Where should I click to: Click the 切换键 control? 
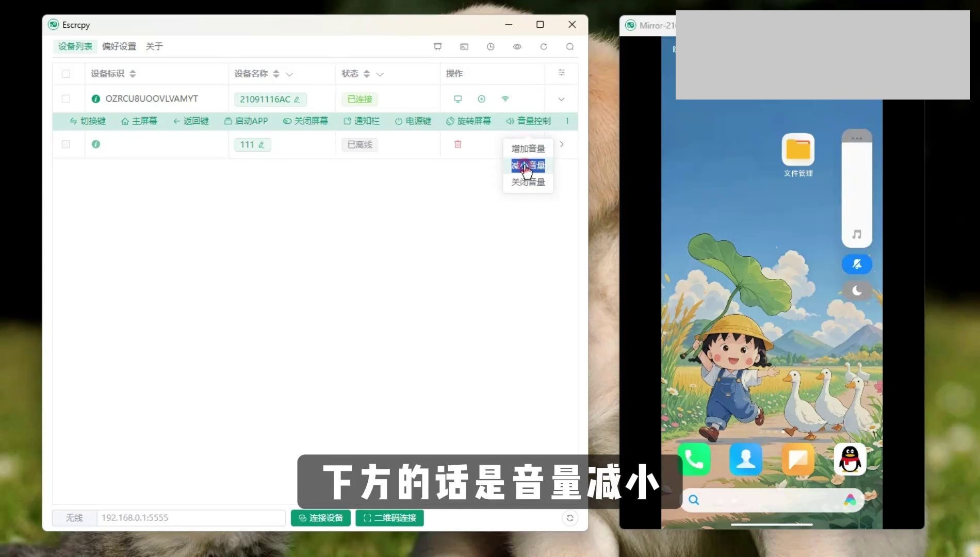tap(88, 121)
